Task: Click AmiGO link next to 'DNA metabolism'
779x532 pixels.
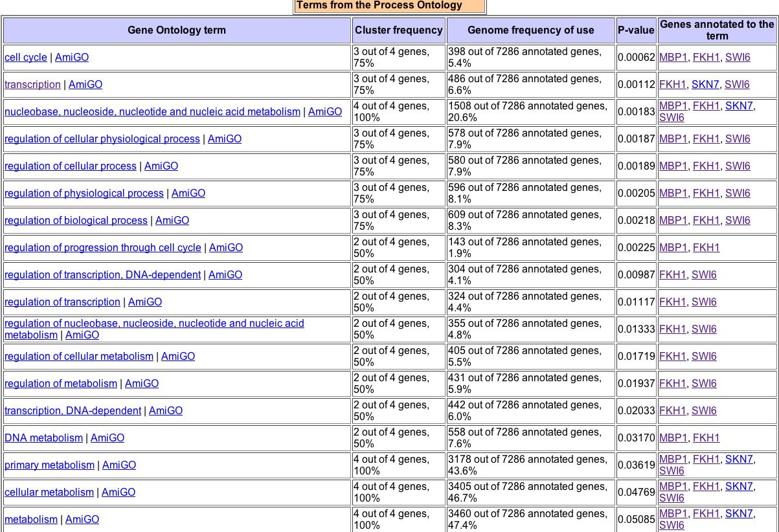Action: coord(107,438)
